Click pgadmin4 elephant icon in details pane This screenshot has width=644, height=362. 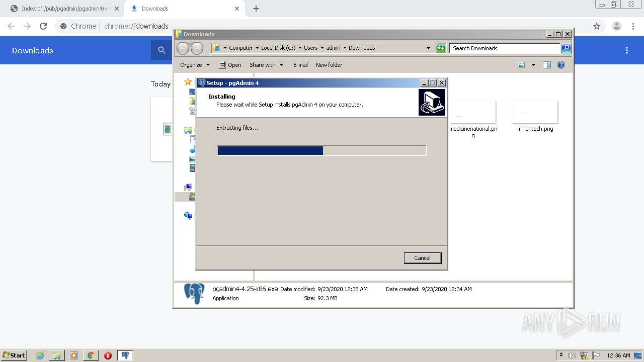(194, 293)
